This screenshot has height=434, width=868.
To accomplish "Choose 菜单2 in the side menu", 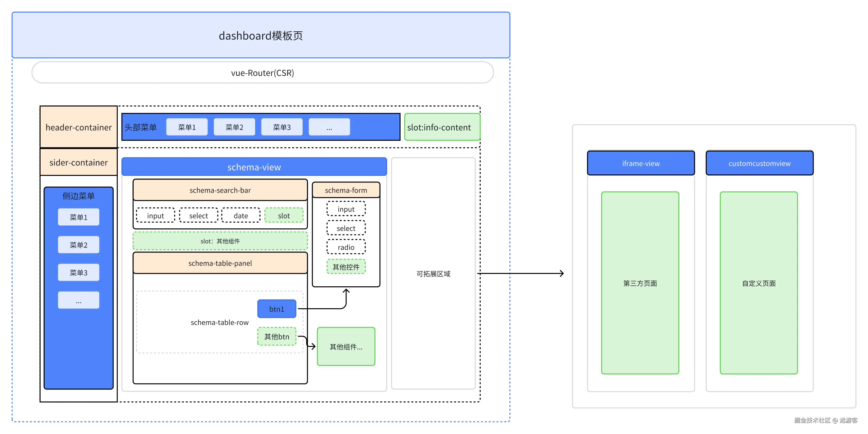I will (78, 245).
